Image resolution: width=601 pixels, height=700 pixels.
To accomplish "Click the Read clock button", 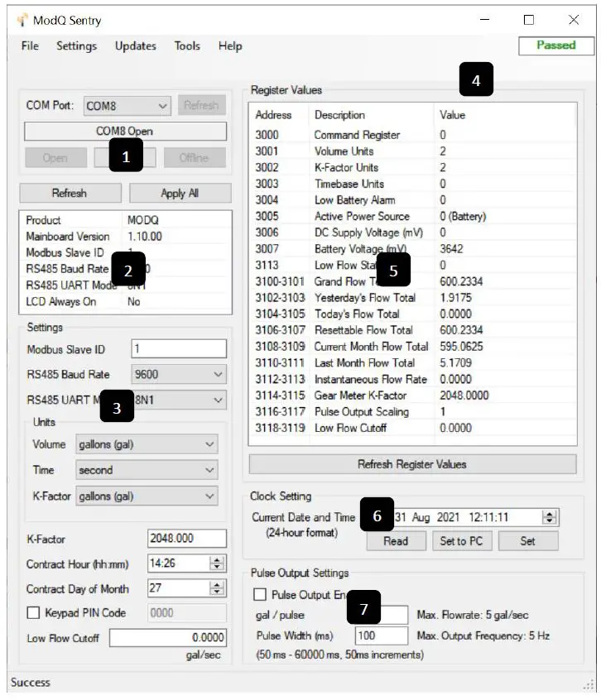I will click(396, 541).
